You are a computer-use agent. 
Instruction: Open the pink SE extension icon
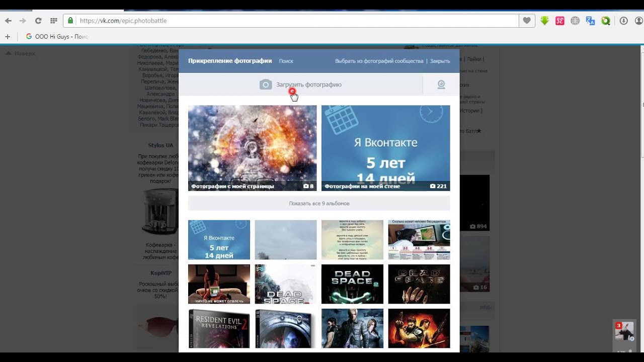coord(559,21)
